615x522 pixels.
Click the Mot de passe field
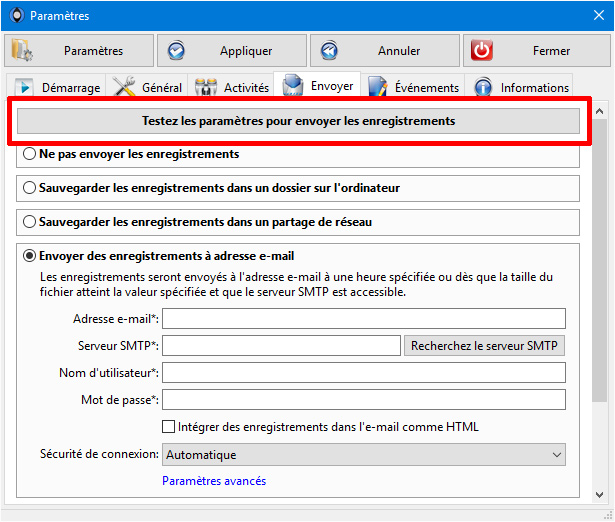pos(364,400)
